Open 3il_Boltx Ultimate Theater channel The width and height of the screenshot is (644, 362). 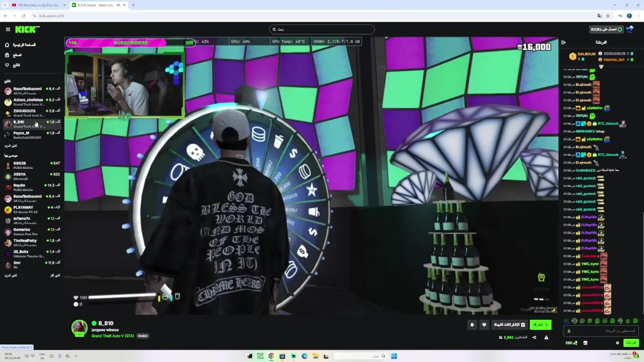32,253
